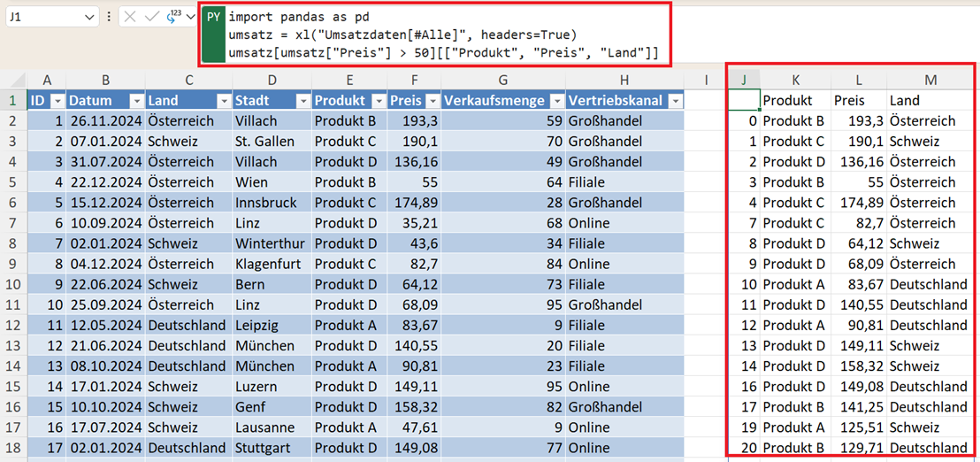Click the Cancel (X) formula bar icon
This screenshot has height=462, width=980.
(x=130, y=17)
